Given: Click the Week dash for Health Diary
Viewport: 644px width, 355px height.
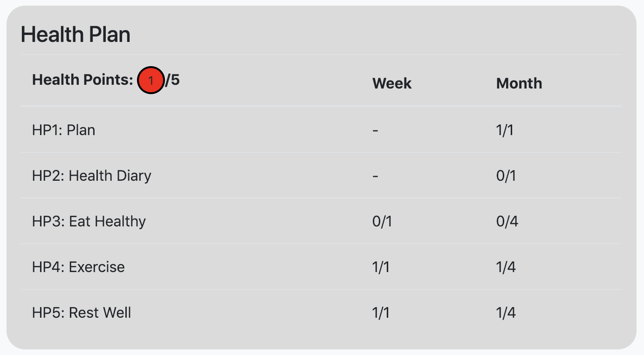Looking at the screenshot, I should click(376, 176).
